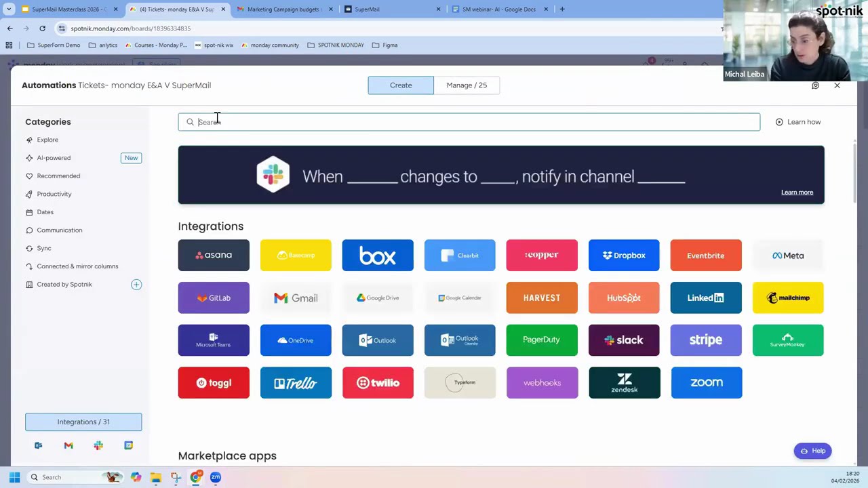Open the Figma bookmark folder
This screenshot has height=488, width=868.
[x=384, y=45]
